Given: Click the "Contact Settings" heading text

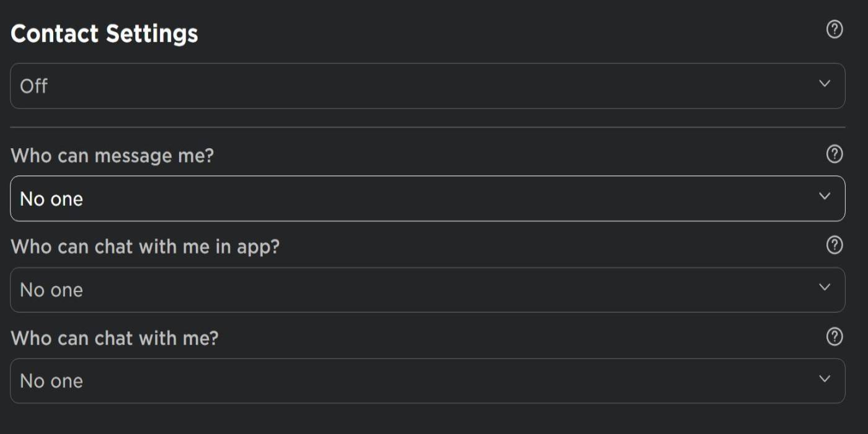Looking at the screenshot, I should pyautogui.click(x=104, y=33).
